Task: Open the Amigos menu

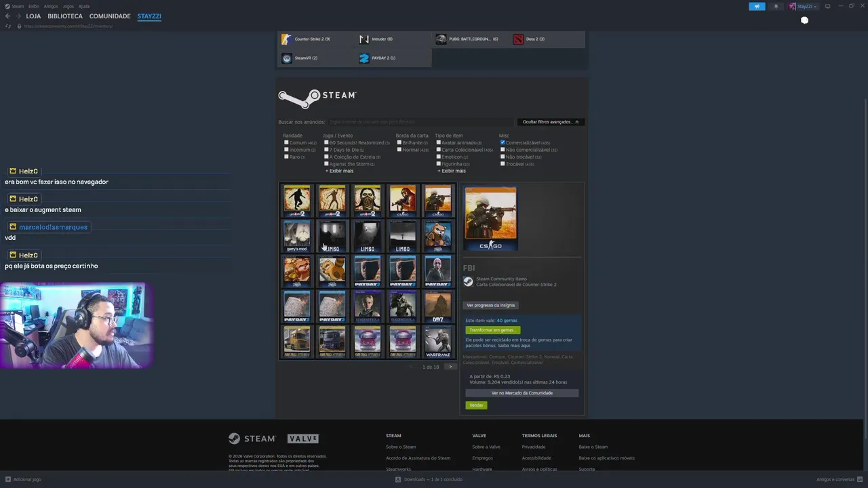Action: pos(51,6)
